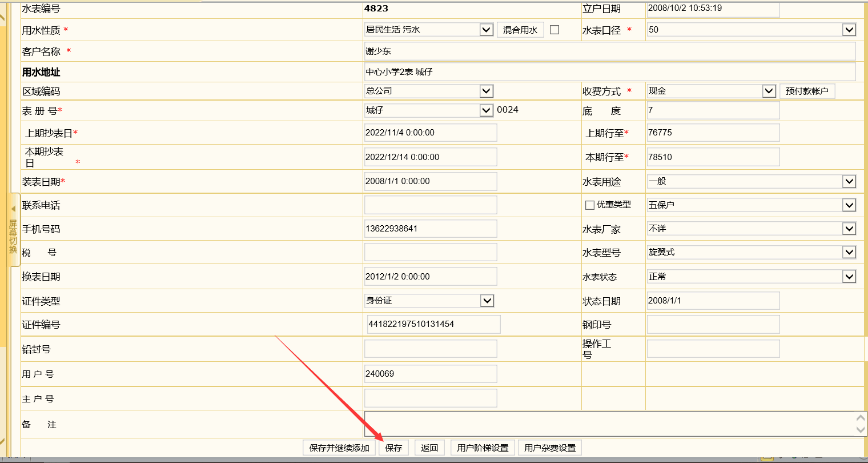Click the 预付款帐户 button

click(807, 91)
